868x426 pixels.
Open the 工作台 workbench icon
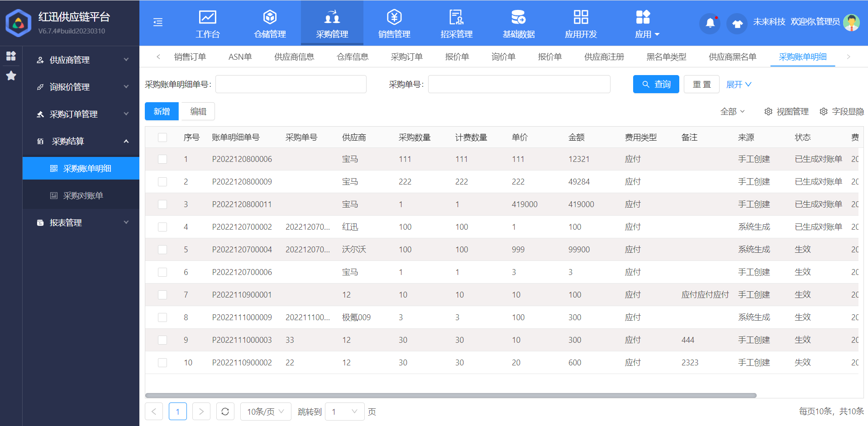[208, 17]
